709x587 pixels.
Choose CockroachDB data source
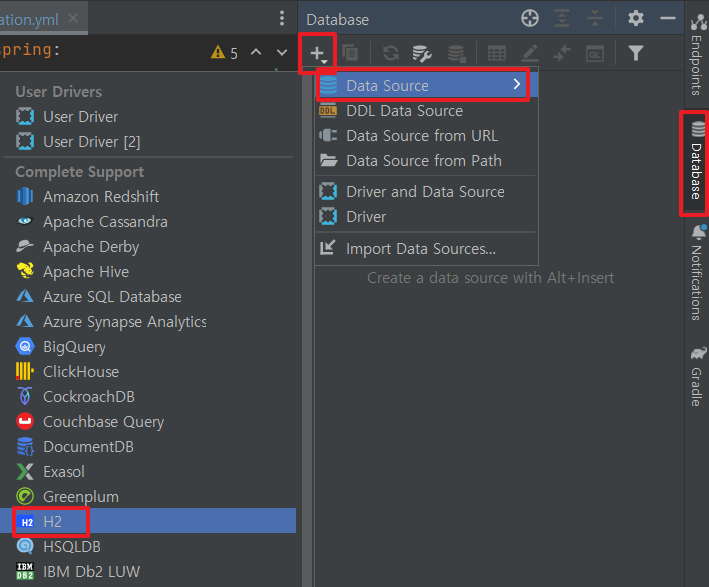[148, 397]
